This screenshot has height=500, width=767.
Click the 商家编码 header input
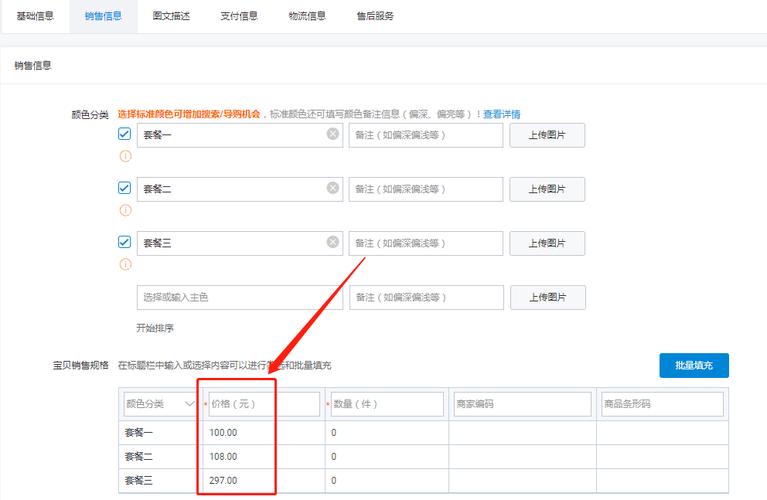point(522,404)
